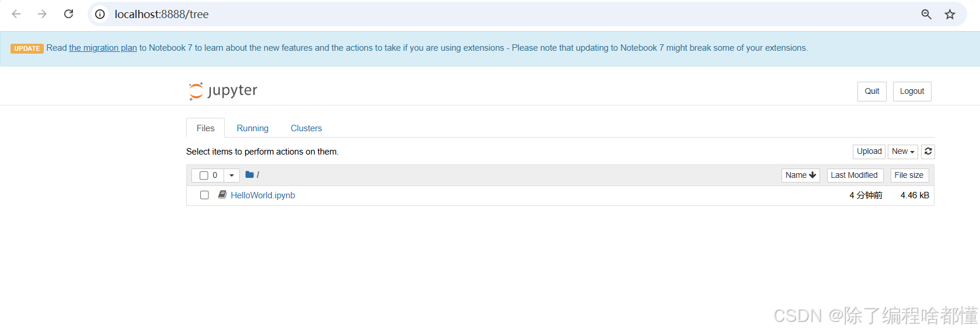The image size is (980, 333).
Task: Click the selected count '0'
Action: point(215,176)
